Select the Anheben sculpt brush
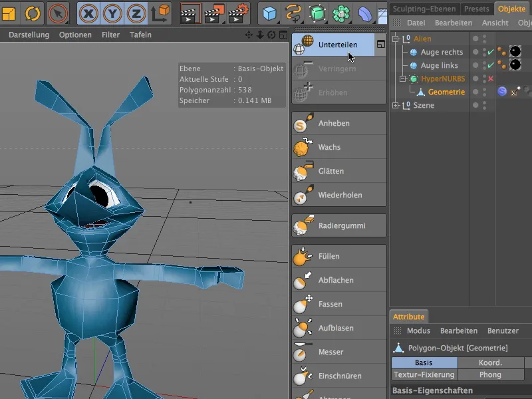The height and width of the screenshot is (399, 532). [x=339, y=123]
